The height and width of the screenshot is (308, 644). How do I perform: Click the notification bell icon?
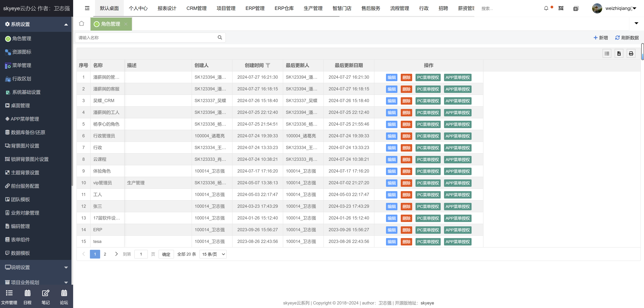[x=546, y=8]
